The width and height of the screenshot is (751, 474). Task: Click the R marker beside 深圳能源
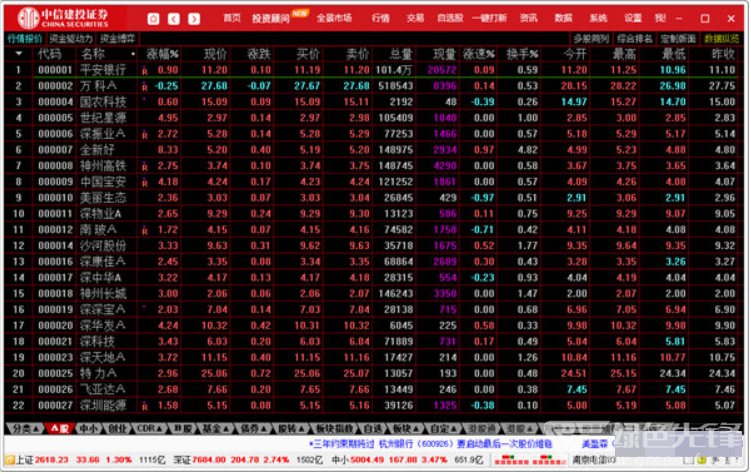144,407
